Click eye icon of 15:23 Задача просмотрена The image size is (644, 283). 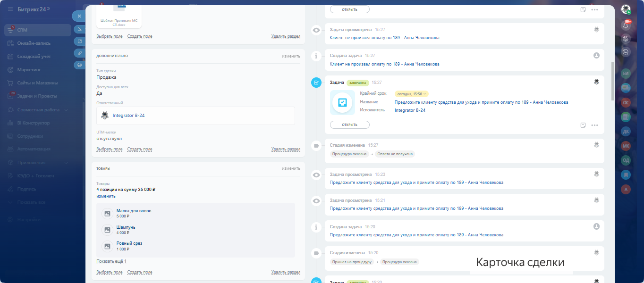click(316, 175)
